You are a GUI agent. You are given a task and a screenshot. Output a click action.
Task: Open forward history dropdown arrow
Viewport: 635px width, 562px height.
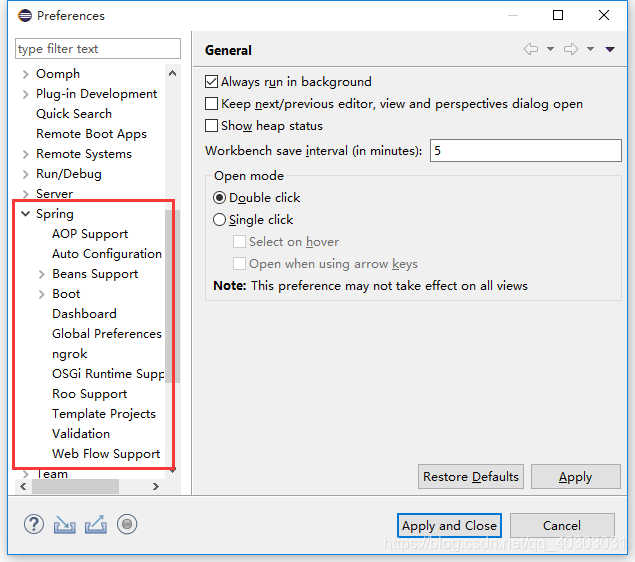coord(590,49)
